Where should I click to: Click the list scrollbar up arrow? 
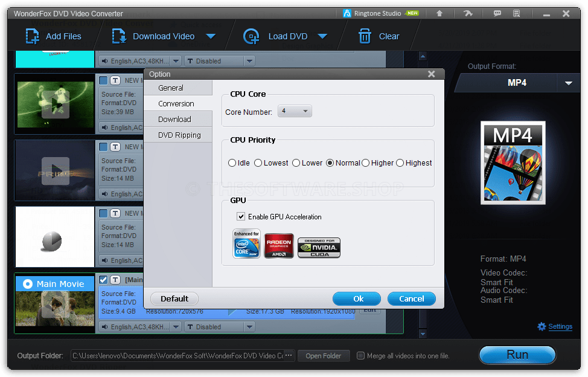[x=423, y=57]
